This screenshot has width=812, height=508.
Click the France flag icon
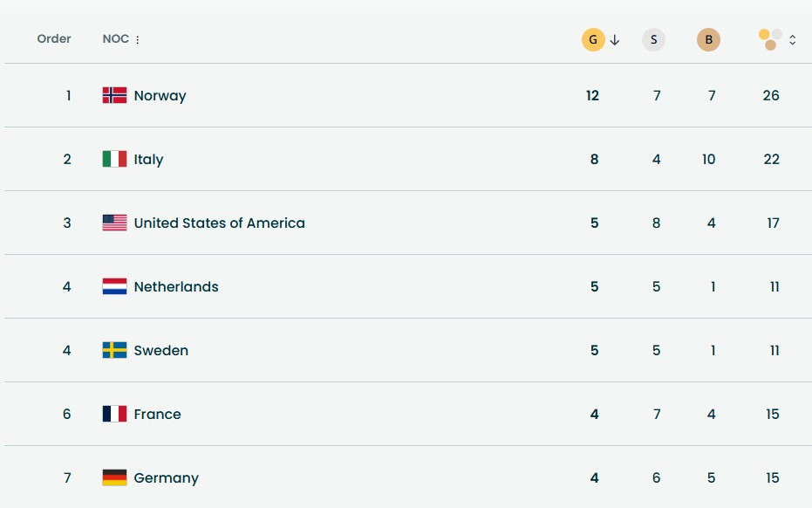[x=114, y=414]
